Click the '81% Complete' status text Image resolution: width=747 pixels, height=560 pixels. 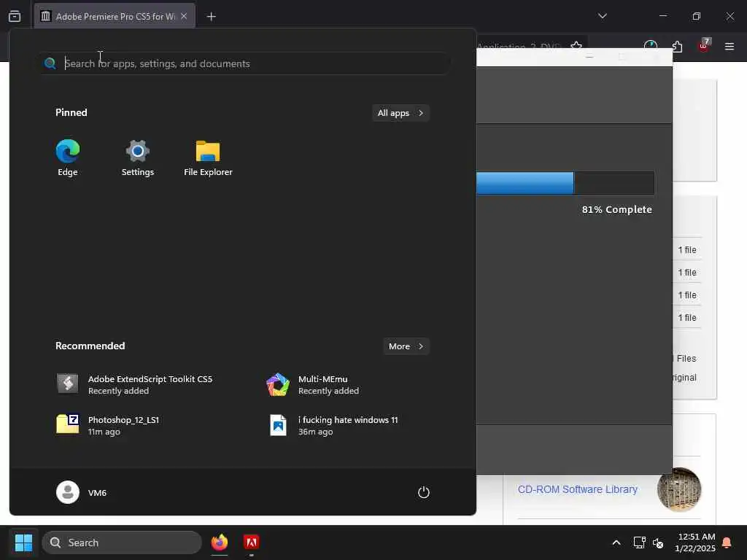[617, 209]
